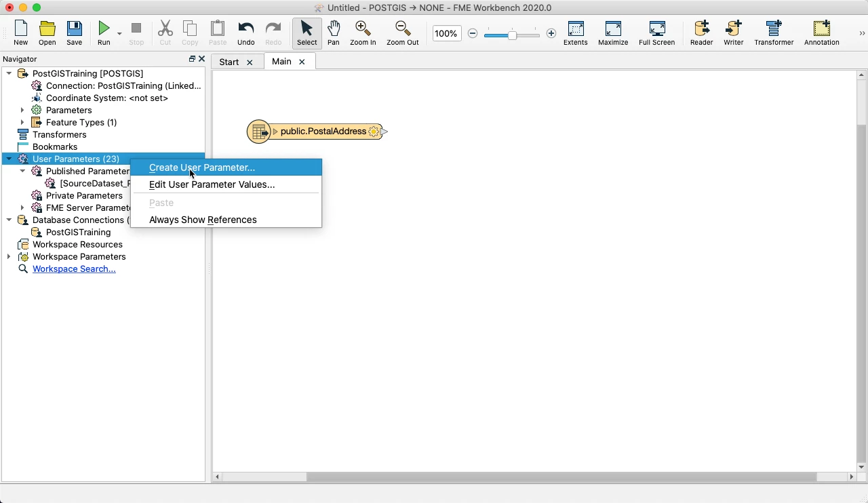
Task: Click the 100% zoom level field
Action: point(447,33)
